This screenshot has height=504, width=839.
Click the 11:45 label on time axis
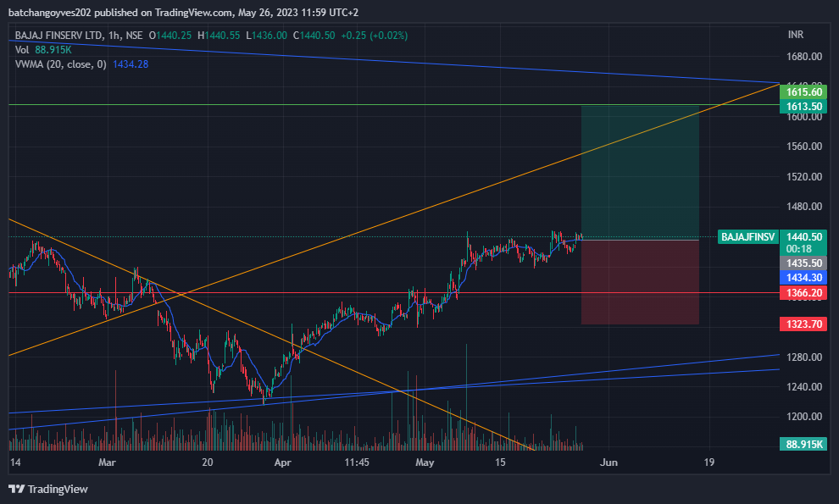357,462
